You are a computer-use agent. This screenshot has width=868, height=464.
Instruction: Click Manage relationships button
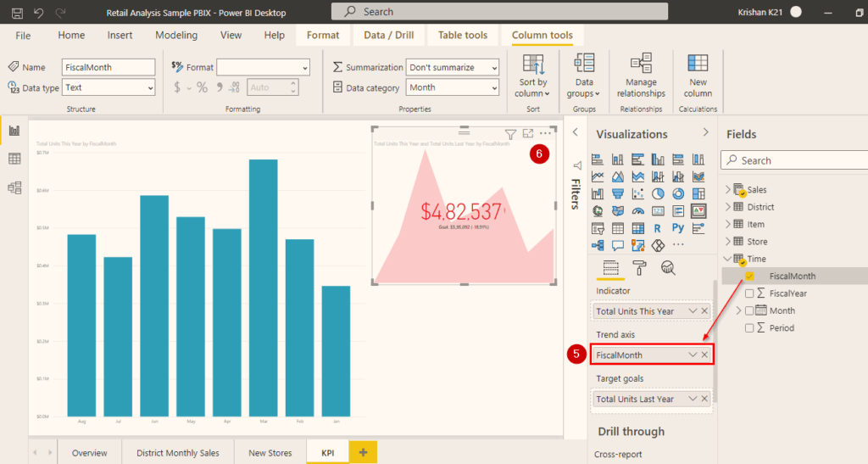(x=641, y=76)
